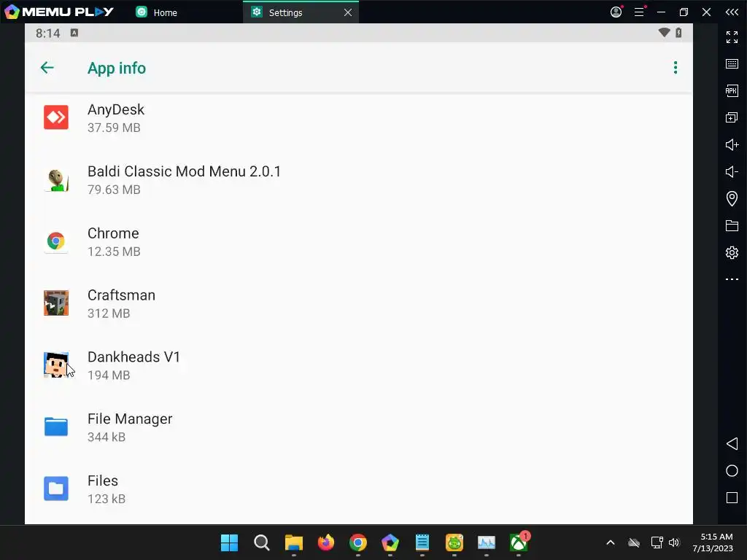
Task: Open MEmu keyboard mapping icon
Action: 732,64
